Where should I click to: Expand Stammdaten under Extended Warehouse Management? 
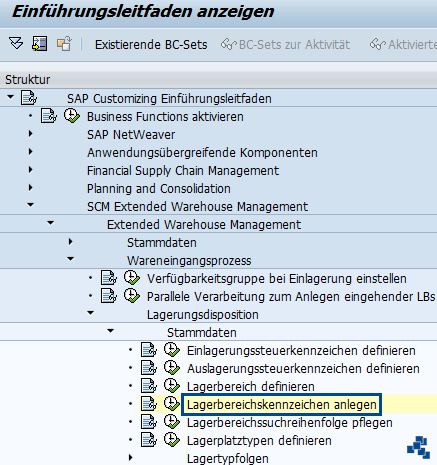(x=70, y=242)
